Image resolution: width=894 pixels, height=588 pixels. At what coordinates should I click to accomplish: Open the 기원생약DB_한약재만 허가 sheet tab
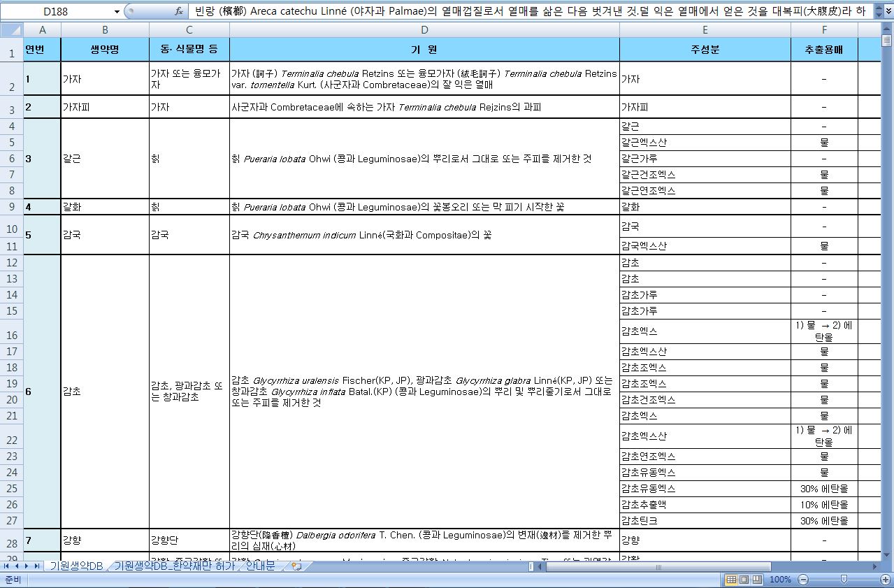(175, 566)
